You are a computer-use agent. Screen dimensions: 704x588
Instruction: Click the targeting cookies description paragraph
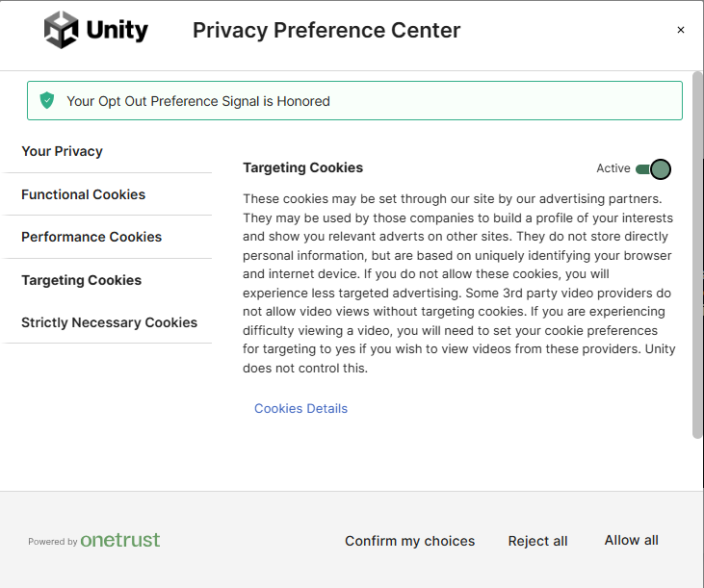click(458, 283)
